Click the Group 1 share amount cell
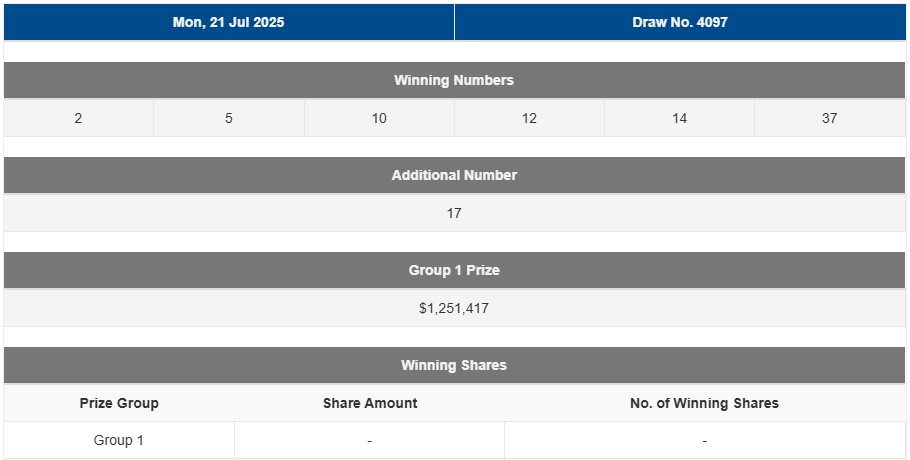 pyautogui.click(x=370, y=440)
